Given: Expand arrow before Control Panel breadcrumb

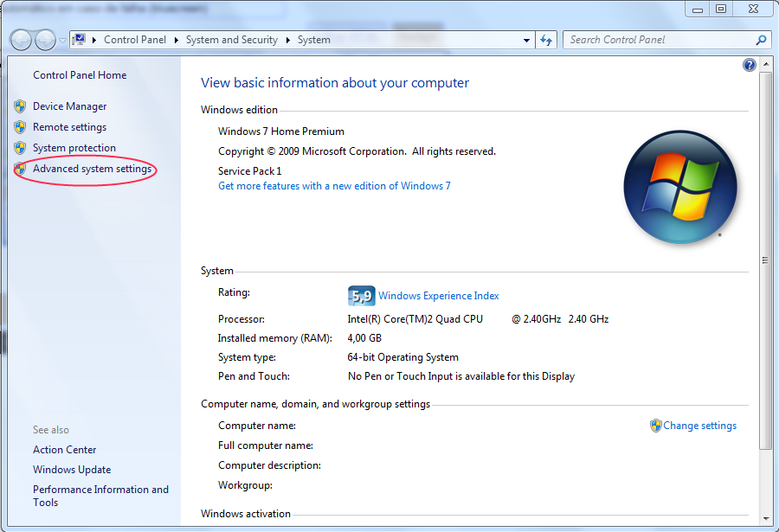Looking at the screenshot, I should click(x=93, y=40).
